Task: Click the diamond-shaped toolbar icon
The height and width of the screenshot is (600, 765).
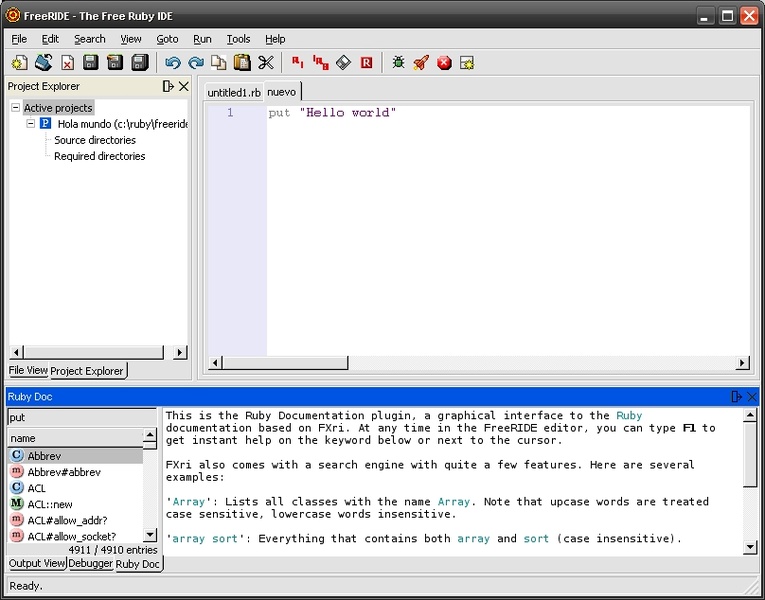Action: (343, 62)
